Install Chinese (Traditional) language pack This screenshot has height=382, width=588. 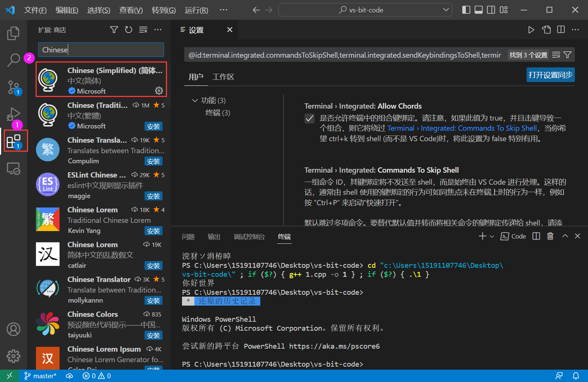tap(154, 127)
